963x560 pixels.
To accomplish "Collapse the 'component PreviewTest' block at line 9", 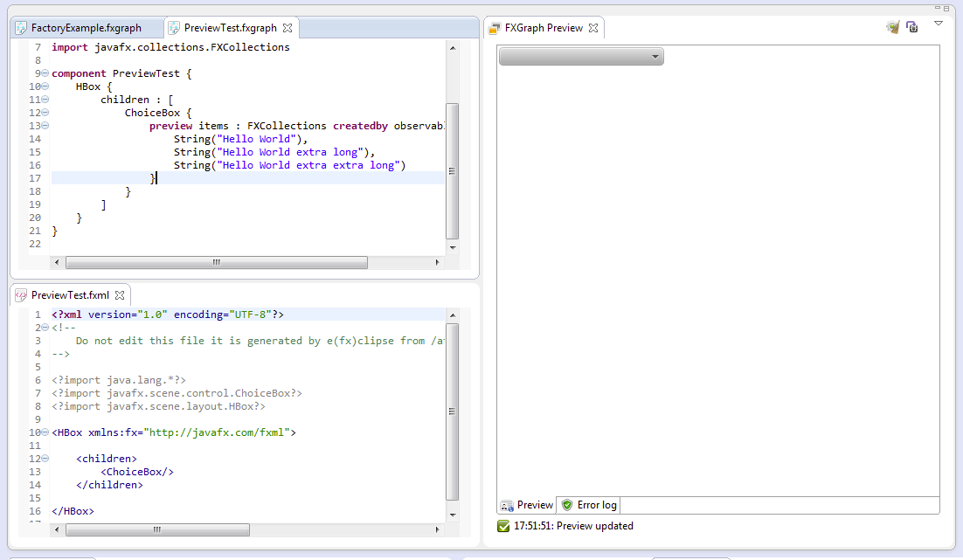I will click(x=45, y=73).
